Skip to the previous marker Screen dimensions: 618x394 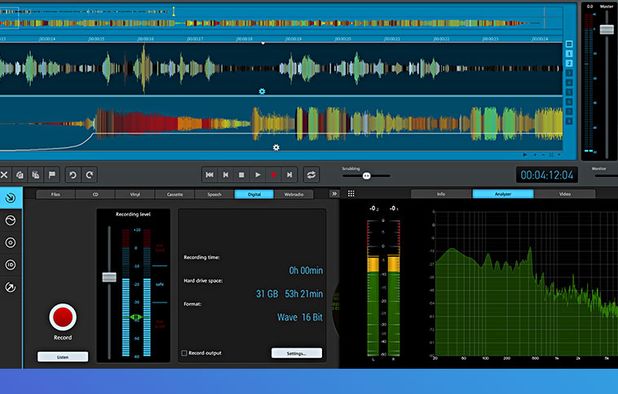click(x=226, y=175)
